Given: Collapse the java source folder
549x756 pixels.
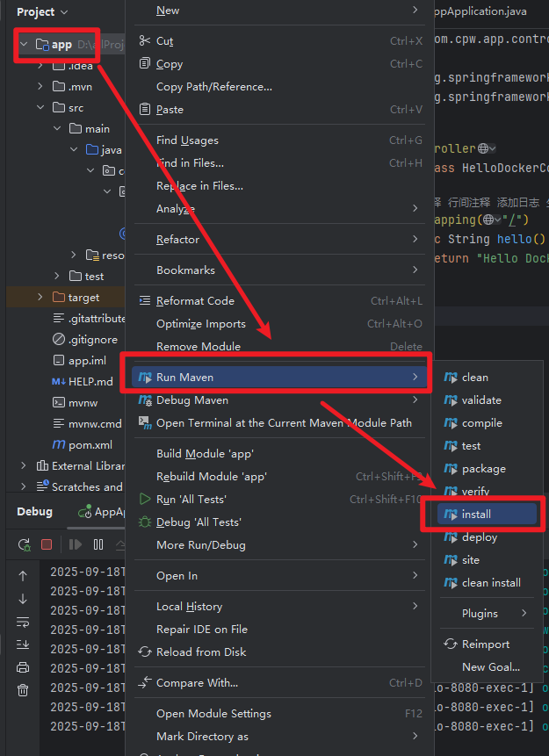Looking at the screenshot, I should pos(74,150).
